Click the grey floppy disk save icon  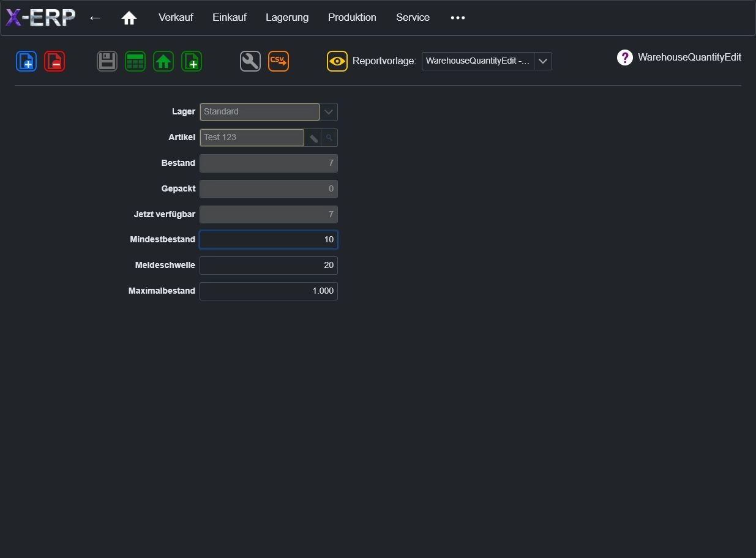point(107,61)
